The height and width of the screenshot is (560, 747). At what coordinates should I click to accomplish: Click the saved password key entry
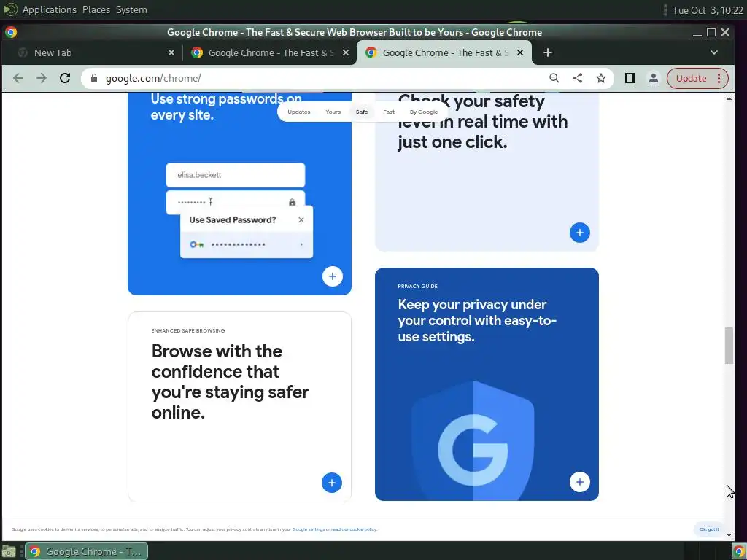247,245
